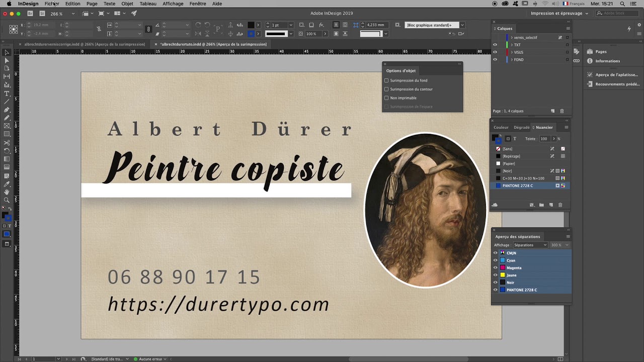Switch to the Dégradé tab
This screenshot has width=644, height=362.
(x=522, y=127)
